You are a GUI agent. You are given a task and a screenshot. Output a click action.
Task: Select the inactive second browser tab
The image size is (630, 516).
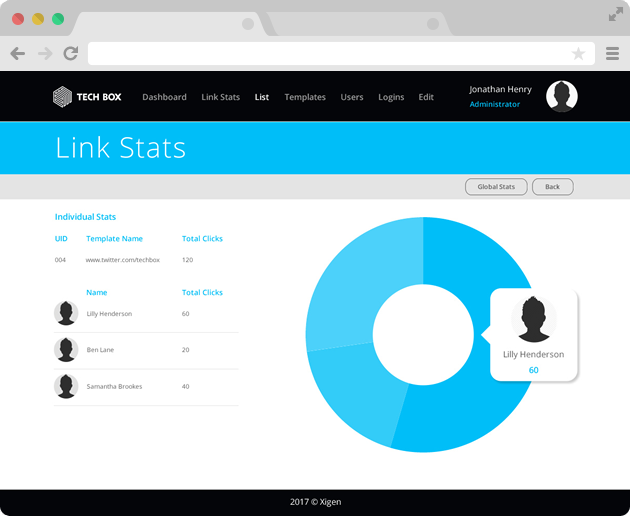tap(350, 24)
